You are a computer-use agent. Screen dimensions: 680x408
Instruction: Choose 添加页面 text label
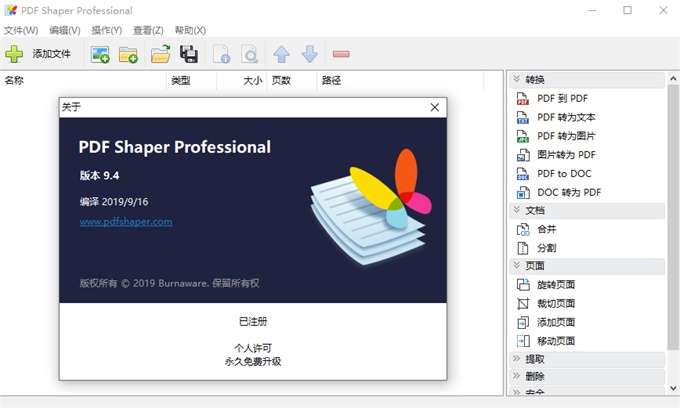[x=556, y=322]
